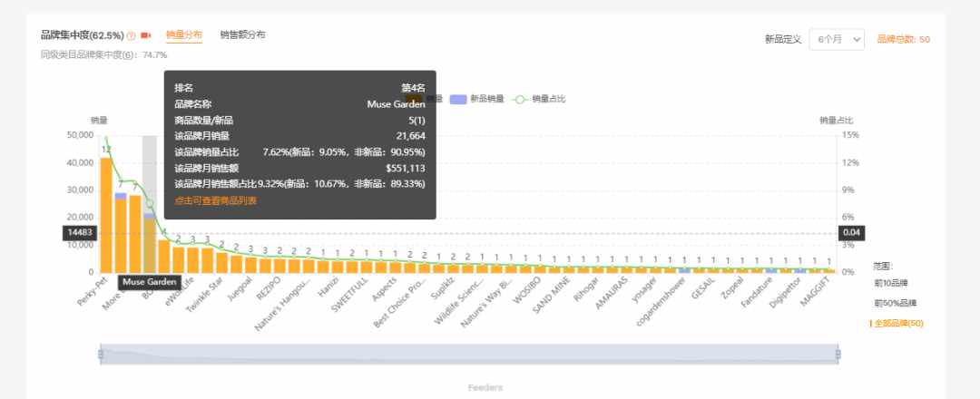Select the 全部品牌(50) range option
The height and width of the screenshot is (399, 980).
pos(898,324)
